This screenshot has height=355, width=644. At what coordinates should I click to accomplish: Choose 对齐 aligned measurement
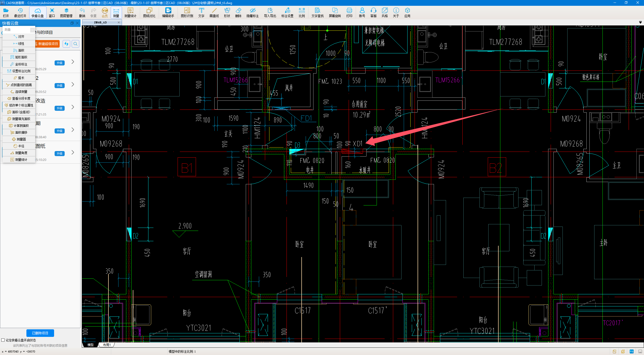pyautogui.click(x=19, y=37)
